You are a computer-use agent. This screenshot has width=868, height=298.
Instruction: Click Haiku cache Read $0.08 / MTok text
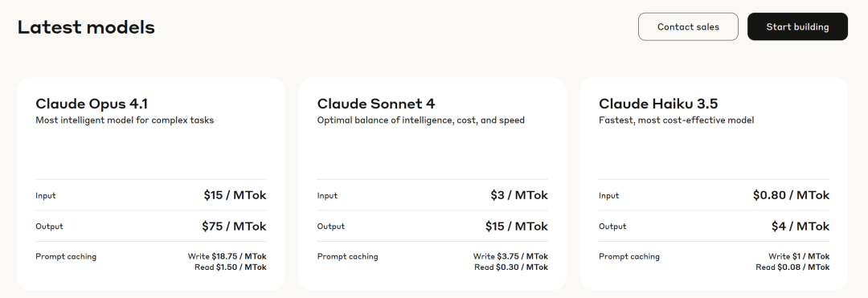(x=792, y=267)
